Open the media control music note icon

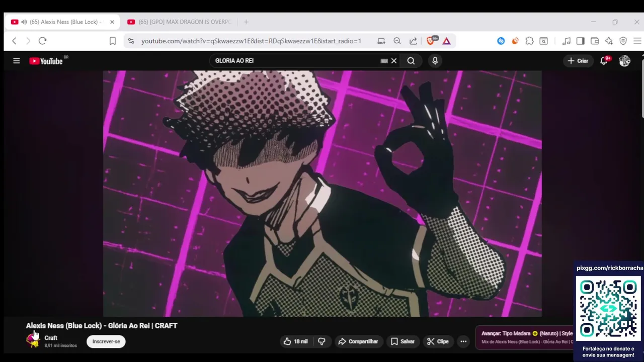567,41
